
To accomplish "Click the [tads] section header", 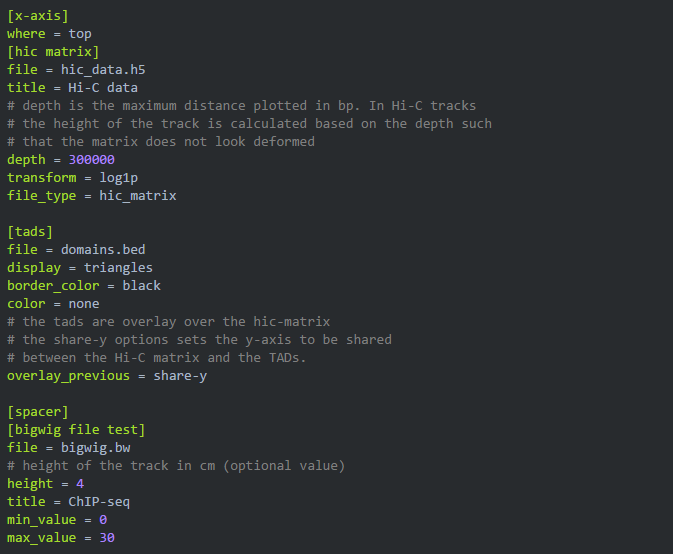I will tap(30, 232).
